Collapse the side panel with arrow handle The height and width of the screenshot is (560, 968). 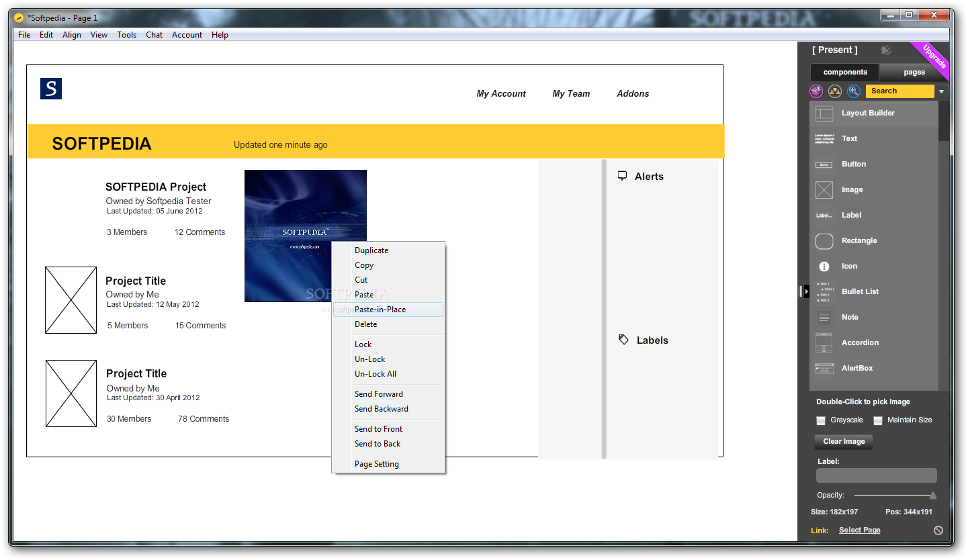coord(807,291)
